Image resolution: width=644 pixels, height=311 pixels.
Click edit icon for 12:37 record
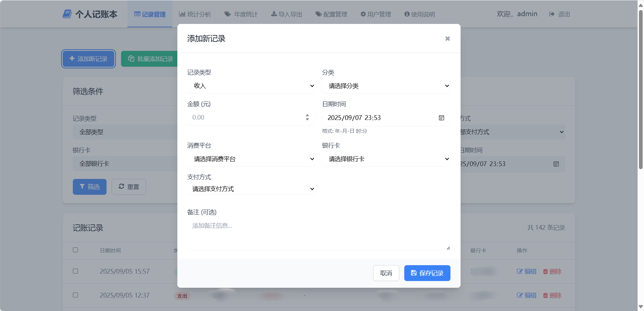pyautogui.click(x=520, y=296)
